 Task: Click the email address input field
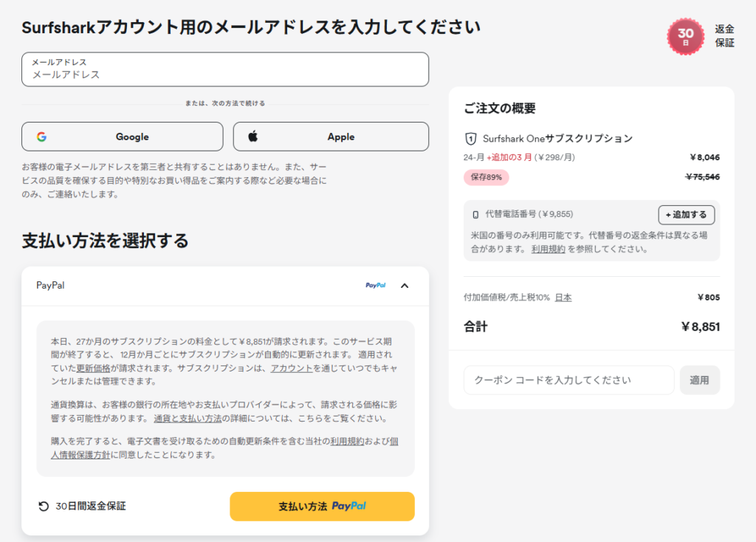[x=225, y=69]
